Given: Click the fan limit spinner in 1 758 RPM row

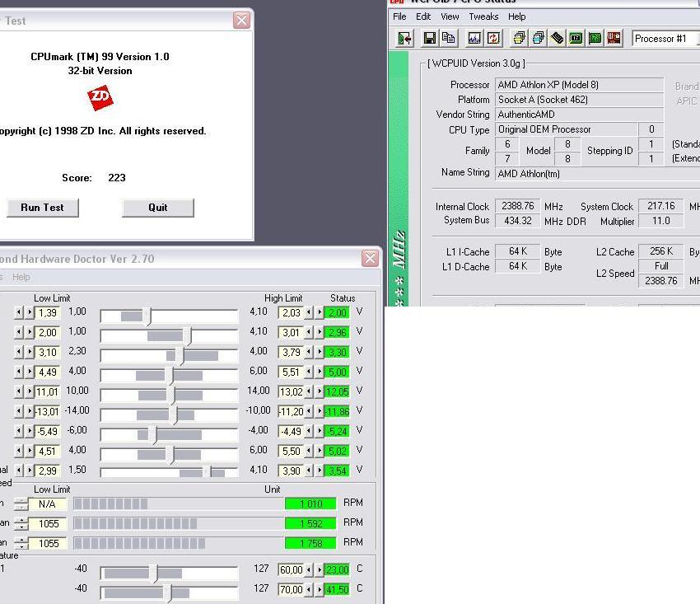Looking at the screenshot, I should (21, 543).
